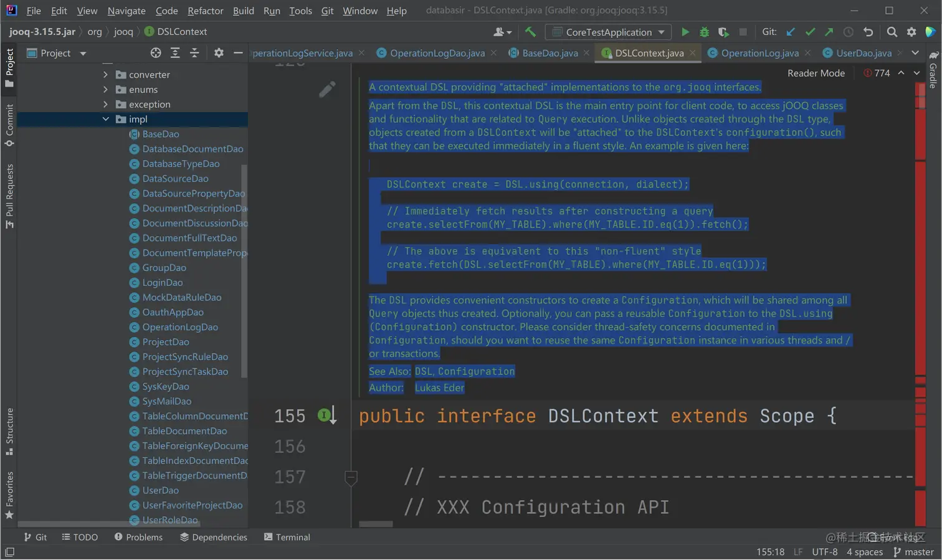Run CoreTestApplication with the green play icon

(685, 32)
